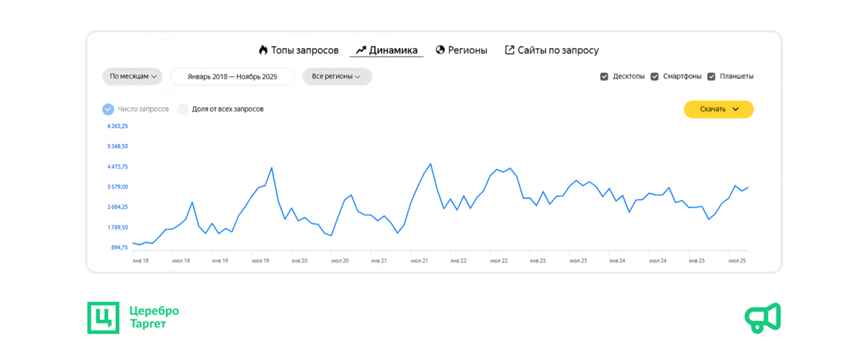Expand the Все регионы dropdown
868x361 pixels.
337,76
